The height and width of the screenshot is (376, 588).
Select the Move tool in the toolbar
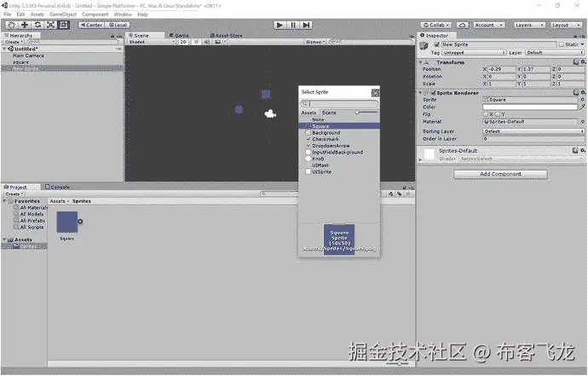pos(25,25)
